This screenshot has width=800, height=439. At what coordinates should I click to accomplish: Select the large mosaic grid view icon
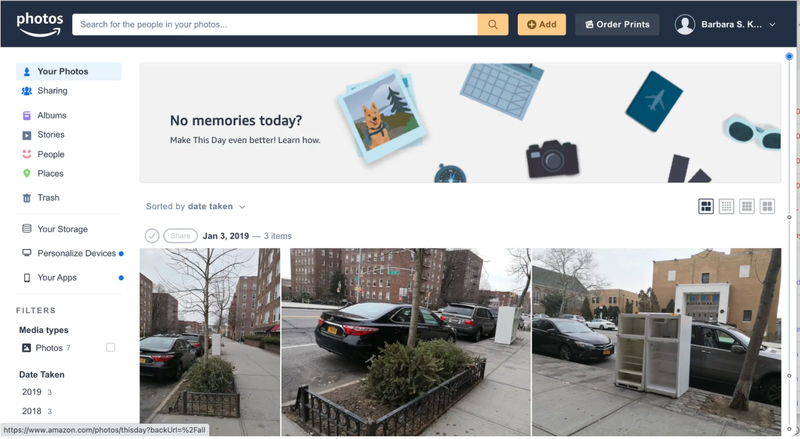(706, 206)
